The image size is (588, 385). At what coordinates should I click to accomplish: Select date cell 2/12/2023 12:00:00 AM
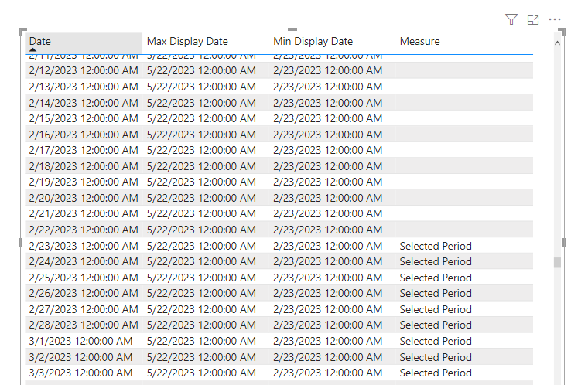(x=84, y=70)
